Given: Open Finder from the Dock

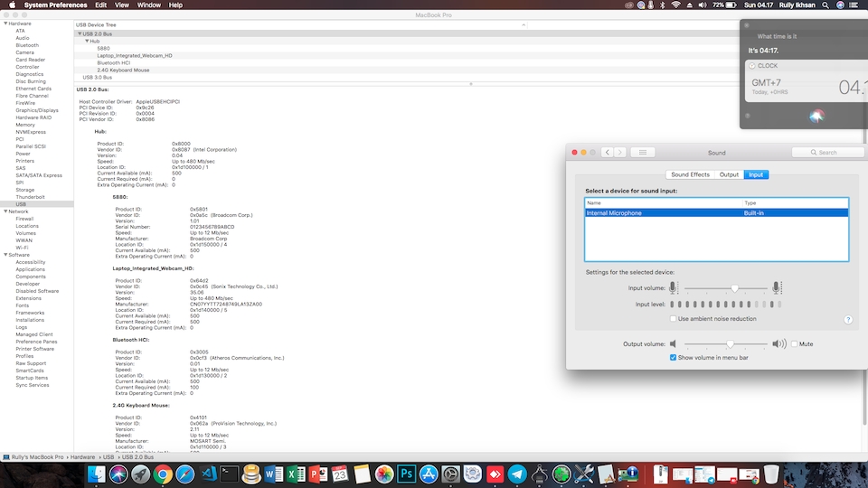Looking at the screenshot, I should [97, 474].
